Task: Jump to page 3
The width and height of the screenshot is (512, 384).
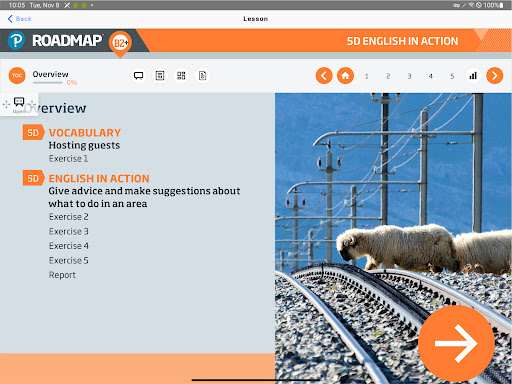Action: tap(409, 76)
